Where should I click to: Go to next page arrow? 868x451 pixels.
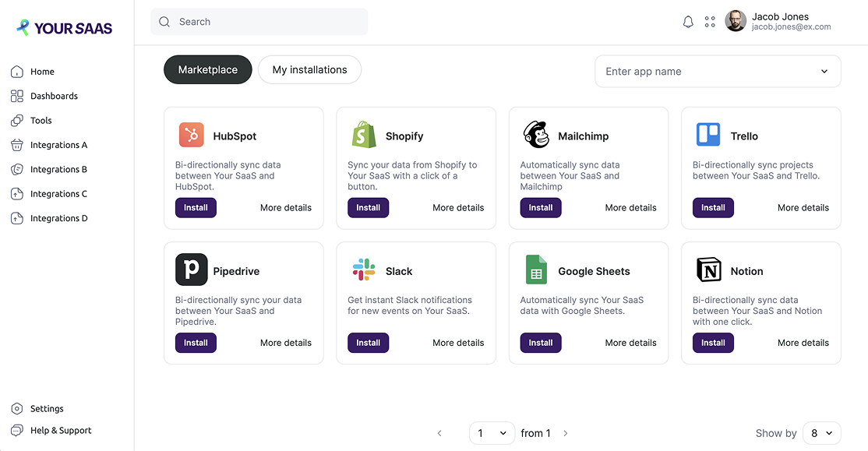coord(565,433)
